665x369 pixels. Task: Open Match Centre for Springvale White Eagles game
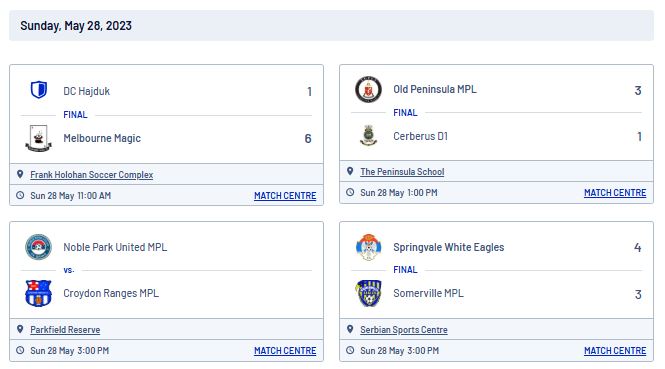pyautogui.click(x=615, y=351)
